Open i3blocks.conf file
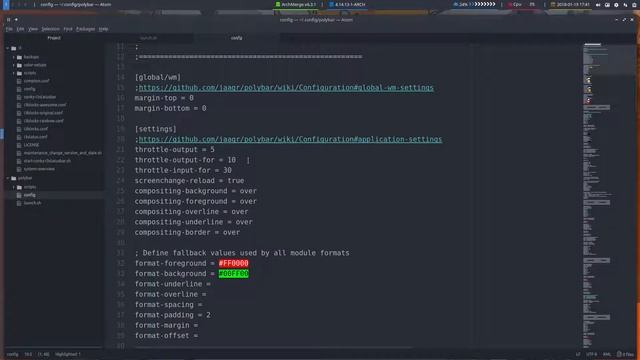The image size is (640, 360). [x=36, y=129]
